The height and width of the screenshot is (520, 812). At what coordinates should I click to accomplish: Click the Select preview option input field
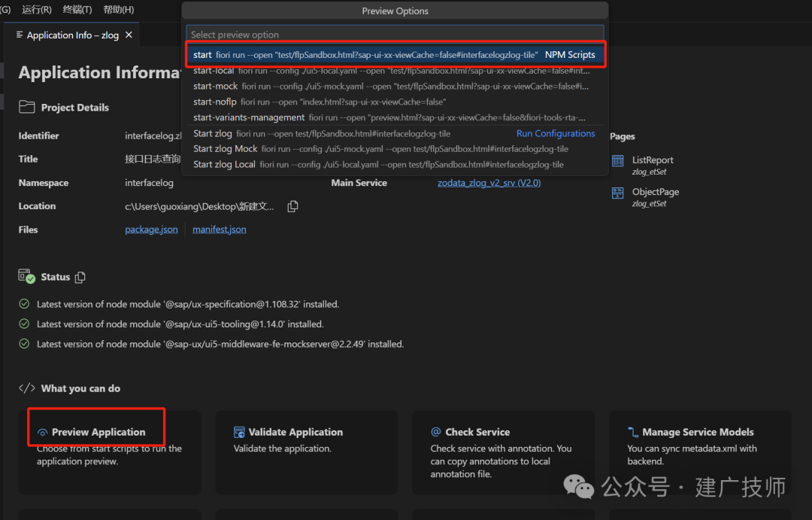pyautogui.click(x=395, y=35)
